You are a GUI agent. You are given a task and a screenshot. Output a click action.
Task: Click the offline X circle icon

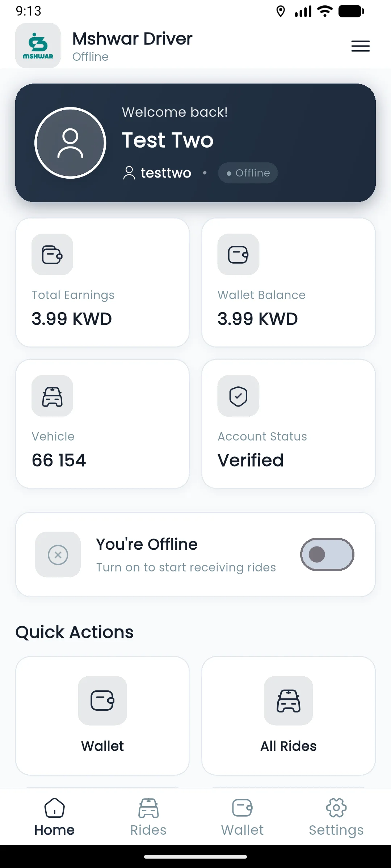pyautogui.click(x=58, y=554)
